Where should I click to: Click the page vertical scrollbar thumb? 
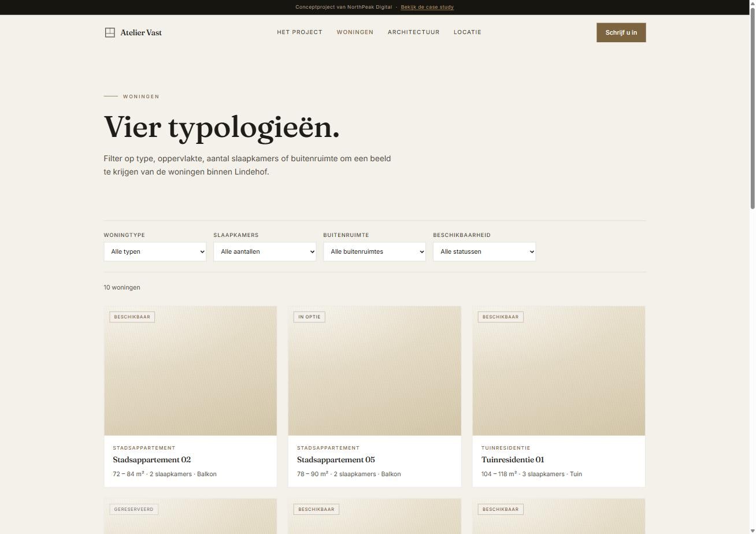(x=752, y=109)
